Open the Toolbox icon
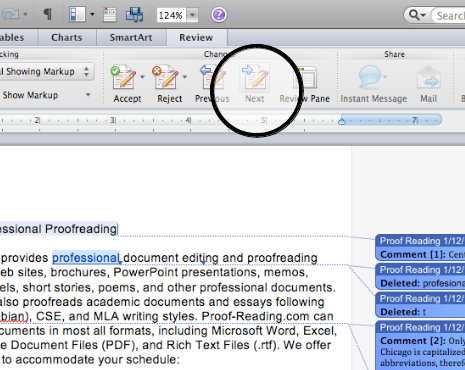This screenshot has width=465, height=370. click(x=110, y=15)
